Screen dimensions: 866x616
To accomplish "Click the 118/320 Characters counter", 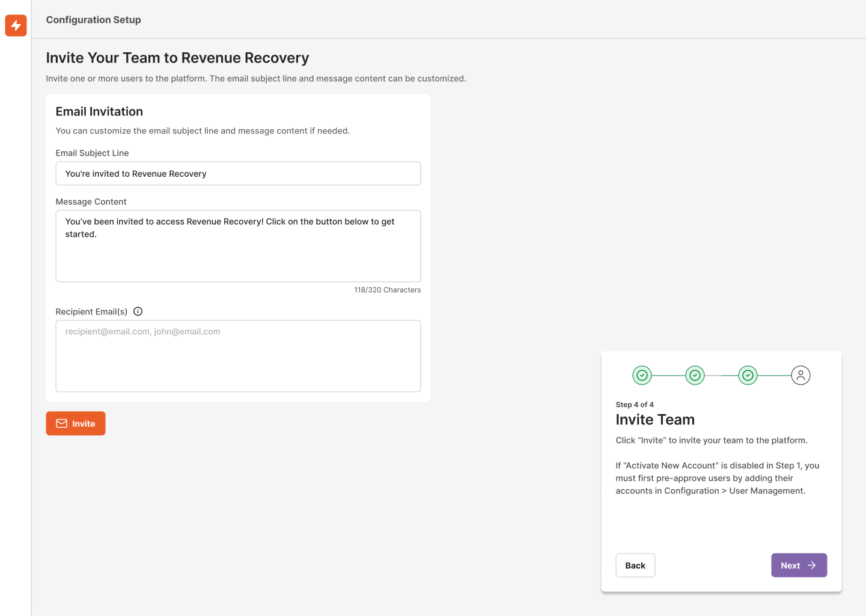I will click(x=388, y=290).
